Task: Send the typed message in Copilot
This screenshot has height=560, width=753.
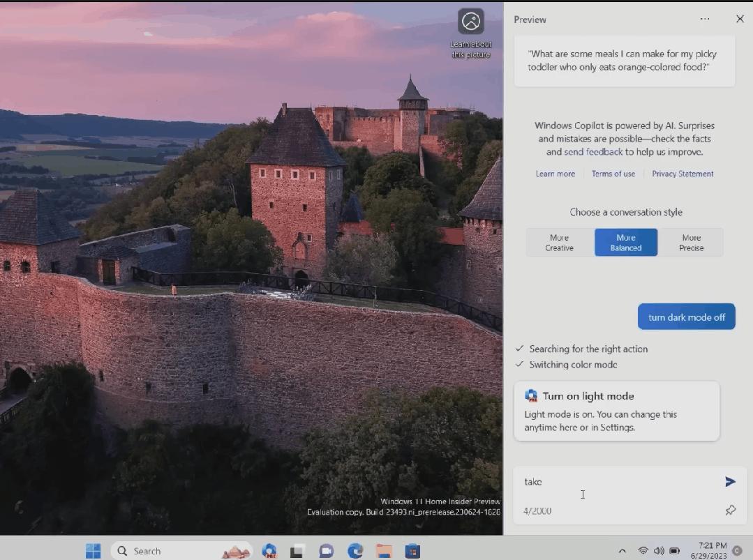Action: pos(730,481)
